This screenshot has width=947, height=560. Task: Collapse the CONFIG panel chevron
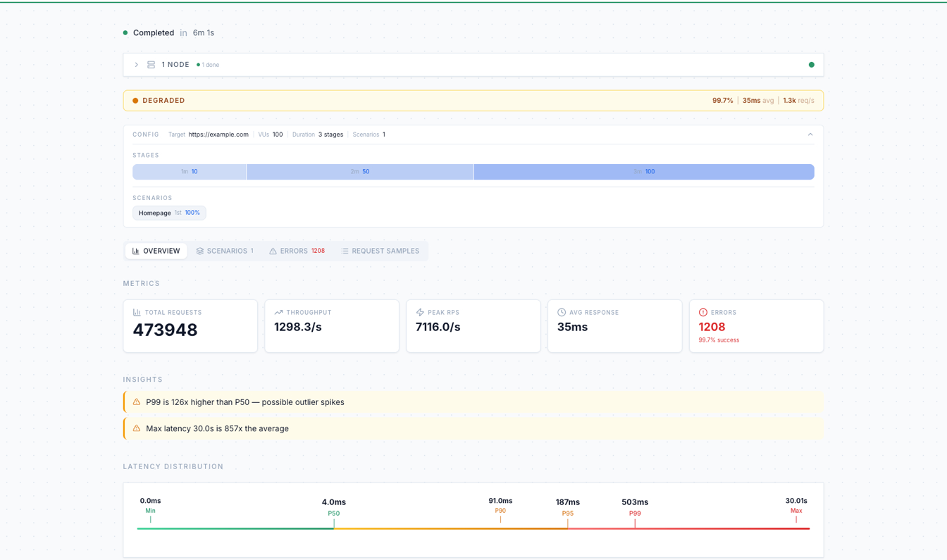point(810,135)
